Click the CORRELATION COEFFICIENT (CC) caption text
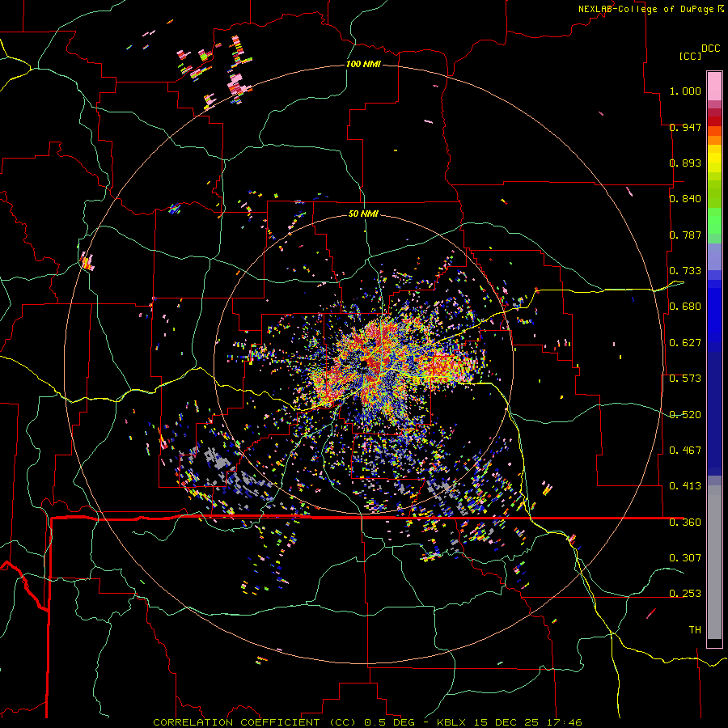 click(x=254, y=722)
